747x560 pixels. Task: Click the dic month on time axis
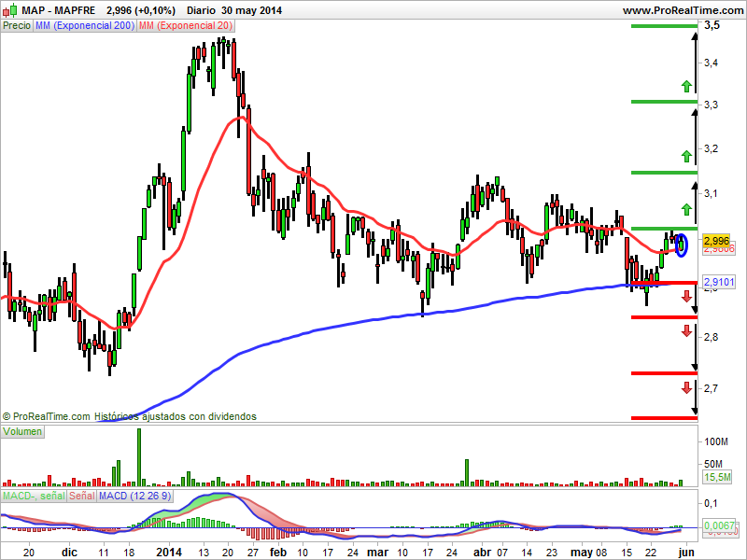[69, 553]
